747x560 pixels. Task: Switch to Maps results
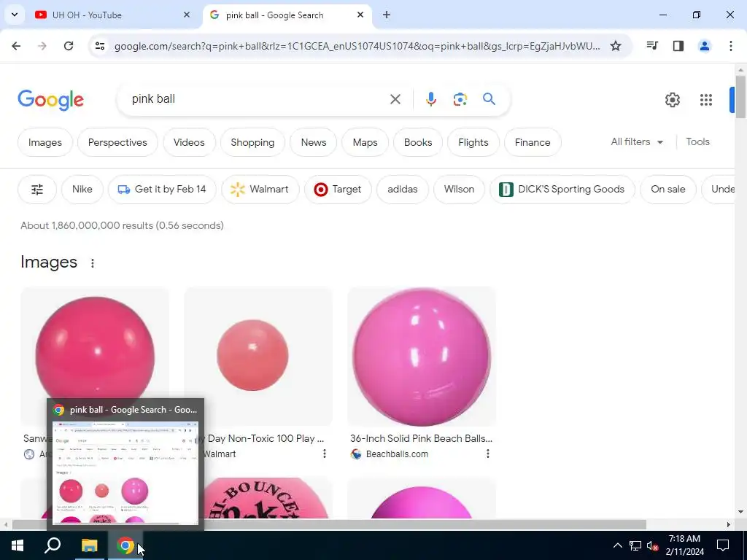tap(365, 142)
